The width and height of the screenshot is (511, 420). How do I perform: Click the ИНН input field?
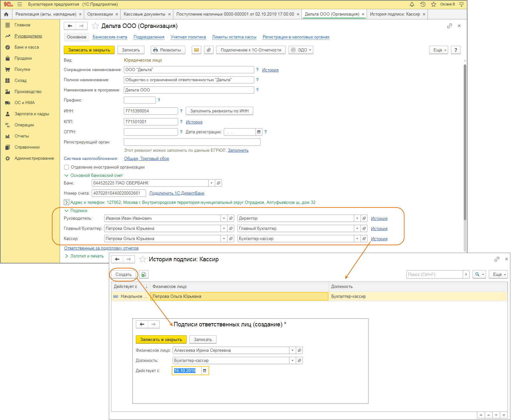[x=150, y=111]
